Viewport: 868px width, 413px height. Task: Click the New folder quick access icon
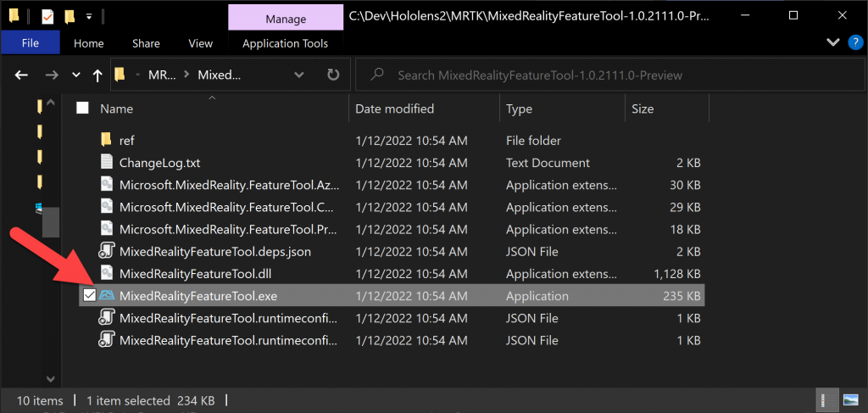70,17
